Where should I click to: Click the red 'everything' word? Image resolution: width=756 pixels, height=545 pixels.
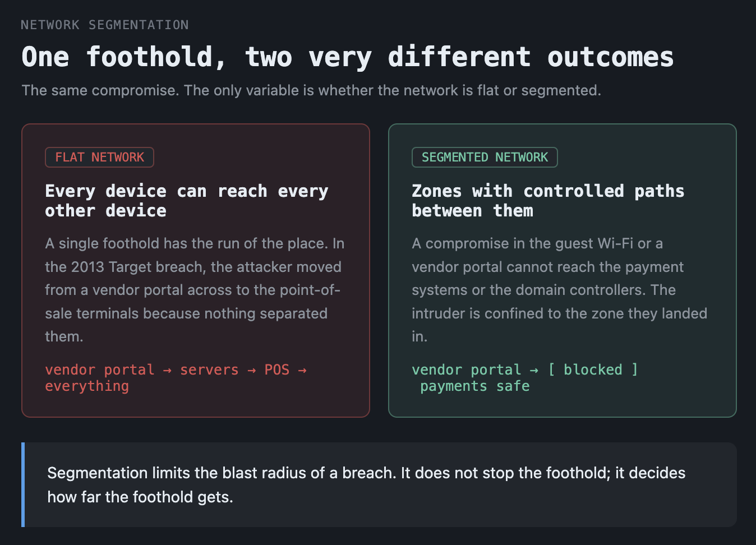click(87, 386)
